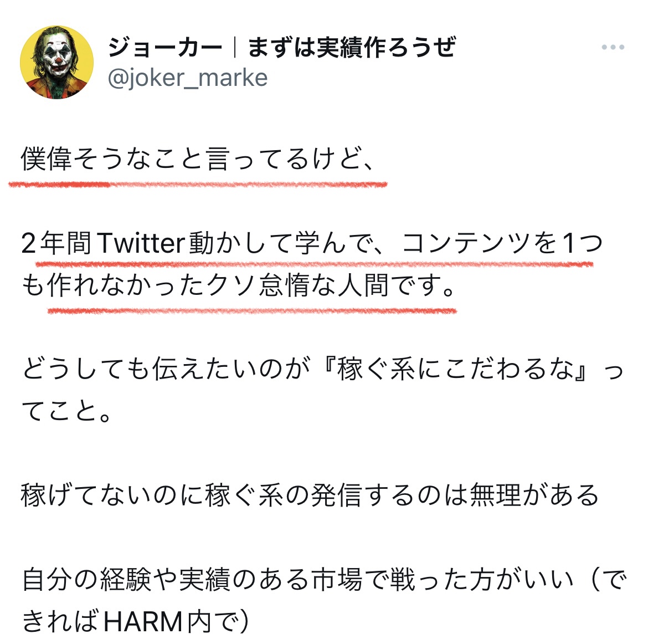Open the Joker face profile avatar

[x=56, y=62]
